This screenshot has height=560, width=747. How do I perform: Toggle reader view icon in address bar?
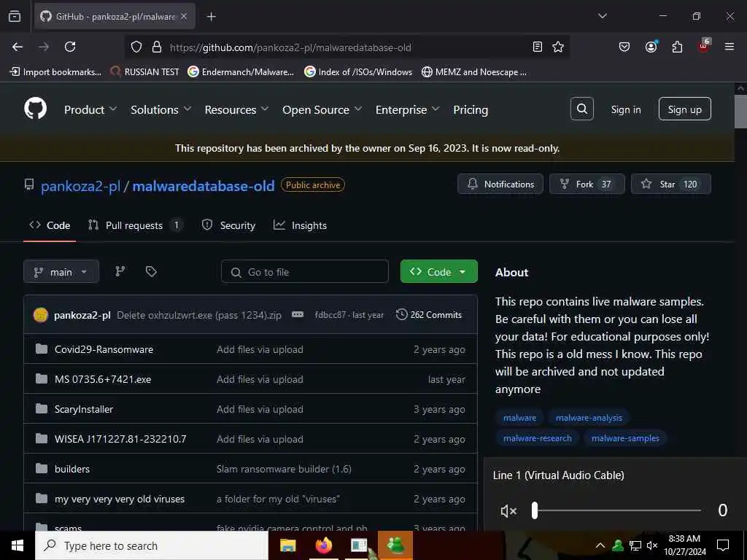[x=538, y=47]
